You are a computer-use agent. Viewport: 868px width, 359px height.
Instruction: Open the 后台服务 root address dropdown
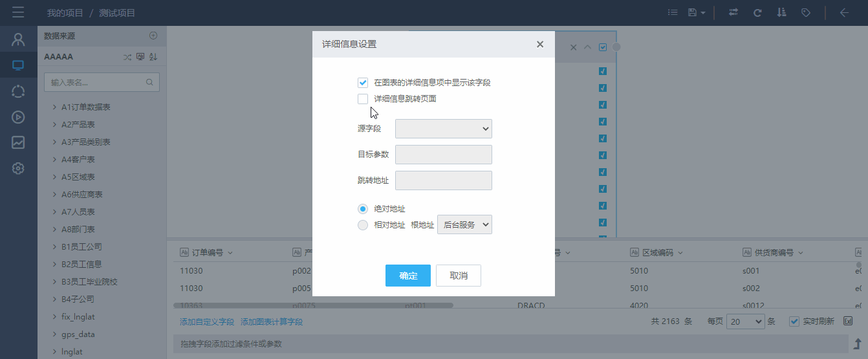point(464,224)
